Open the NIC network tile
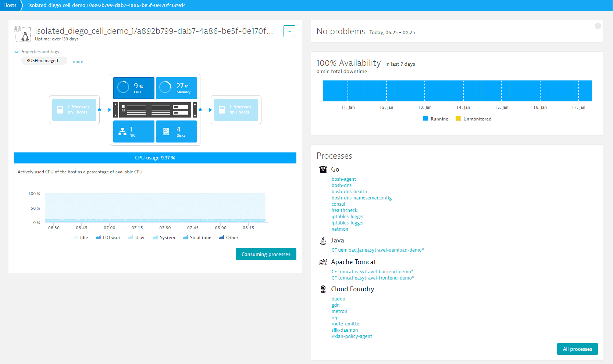This screenshot has height=364, width=613. click(x=134, y=131)
